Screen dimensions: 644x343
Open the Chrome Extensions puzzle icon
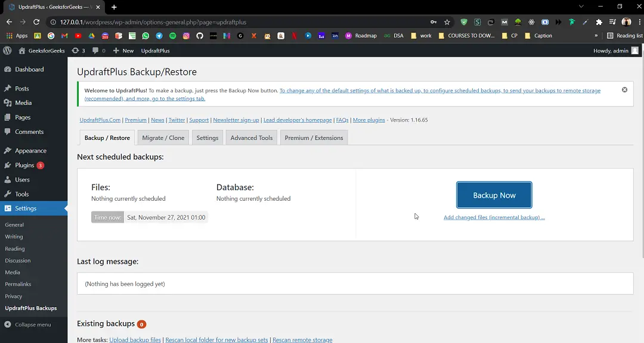(x=599, y=22)
